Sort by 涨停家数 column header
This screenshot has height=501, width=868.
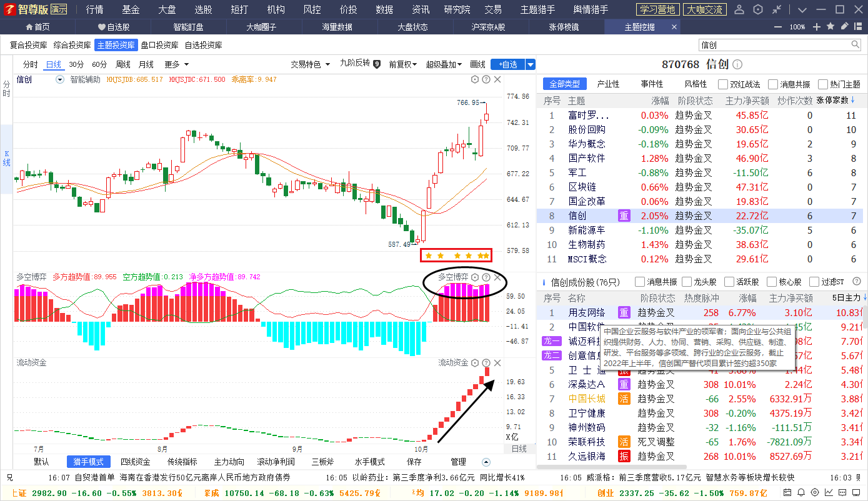(836, 100)
